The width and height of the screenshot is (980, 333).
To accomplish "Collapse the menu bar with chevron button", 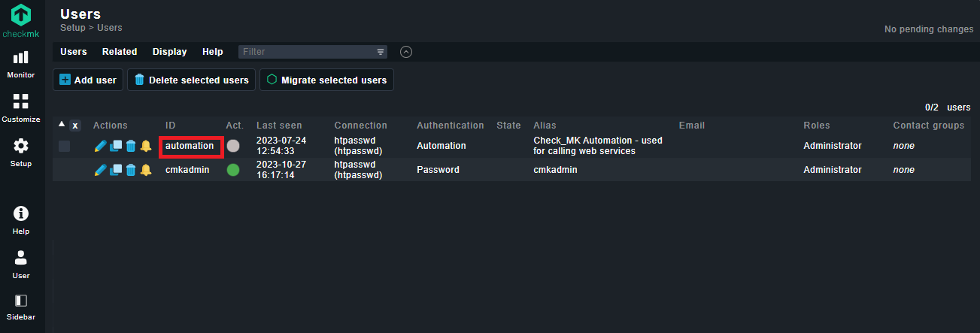I will (x=406, y=52).
